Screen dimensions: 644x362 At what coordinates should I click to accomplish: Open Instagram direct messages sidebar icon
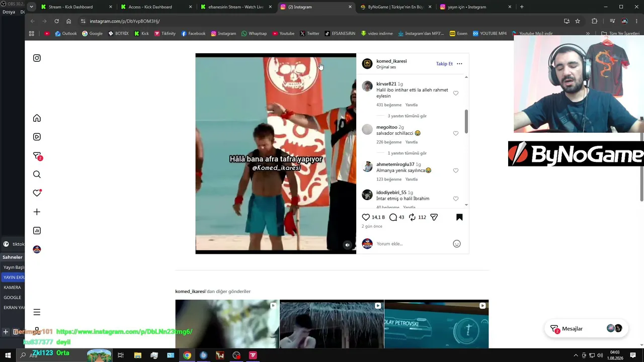pyautogui.click(x=37, y=156)
